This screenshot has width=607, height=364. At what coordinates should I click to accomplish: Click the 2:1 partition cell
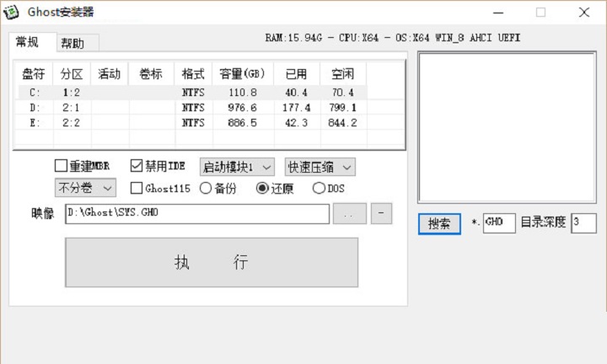(71, 108)
